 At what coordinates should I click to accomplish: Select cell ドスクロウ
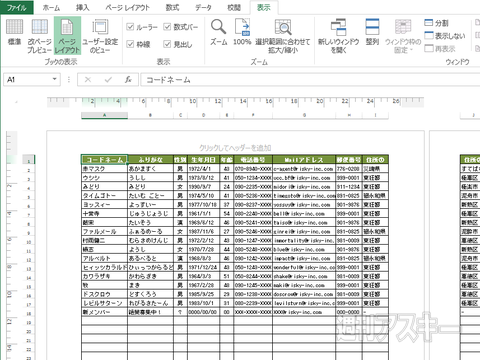click(104, 294)
